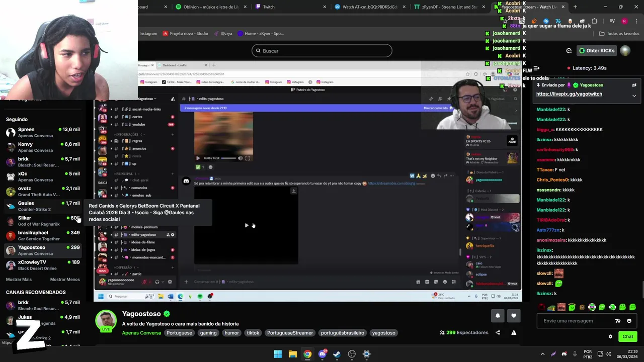Viewport: 644px width, 362px height.
Task: Open Jukes in Canais Recomendados
Action: point(43,320)
